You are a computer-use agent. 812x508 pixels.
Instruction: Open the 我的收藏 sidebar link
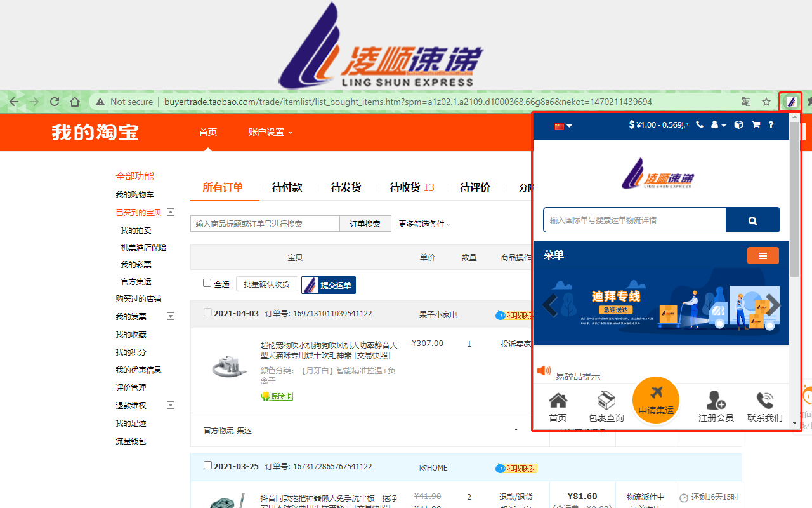[131, 334]
